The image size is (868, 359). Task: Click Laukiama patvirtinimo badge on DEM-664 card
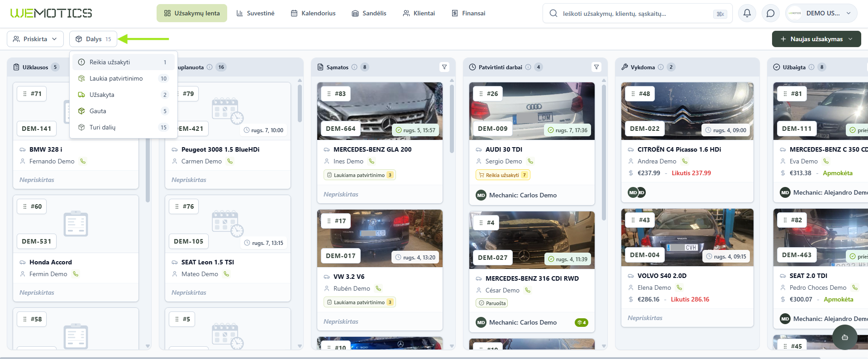pos(360,175)
